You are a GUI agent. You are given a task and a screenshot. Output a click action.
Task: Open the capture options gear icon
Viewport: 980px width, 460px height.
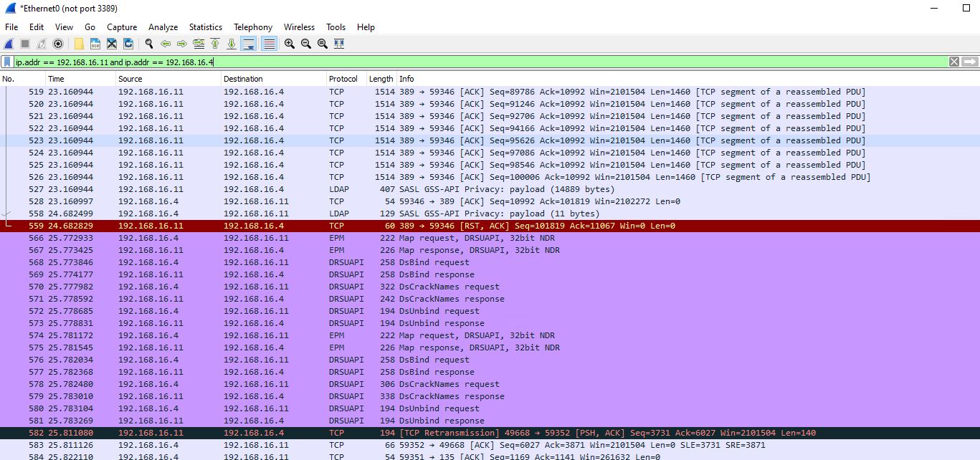pos(58,43)
